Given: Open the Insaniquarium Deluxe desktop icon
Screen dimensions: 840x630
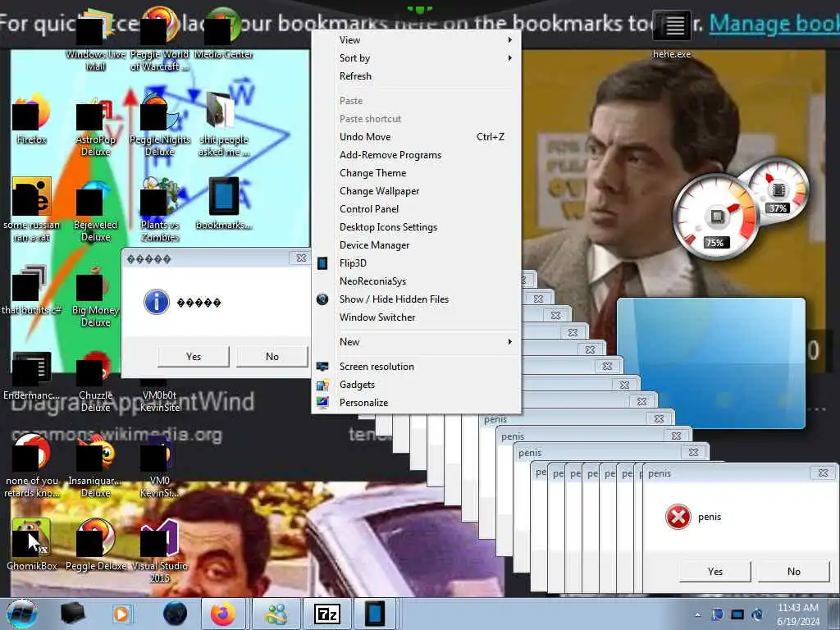Looking at the screenshot, I should [95, 466].
